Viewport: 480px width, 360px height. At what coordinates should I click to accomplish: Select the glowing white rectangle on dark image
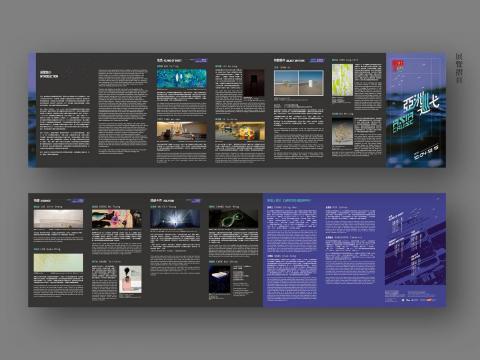220,279
